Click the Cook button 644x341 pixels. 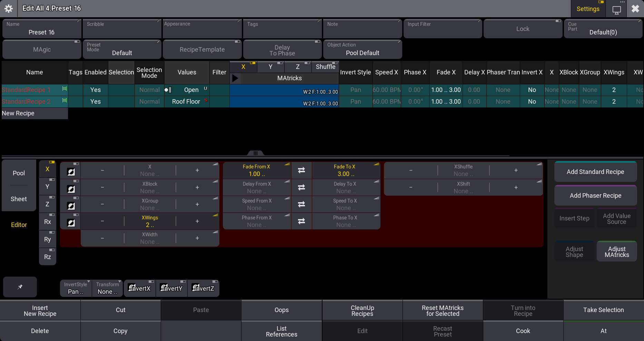pos(523,331)
